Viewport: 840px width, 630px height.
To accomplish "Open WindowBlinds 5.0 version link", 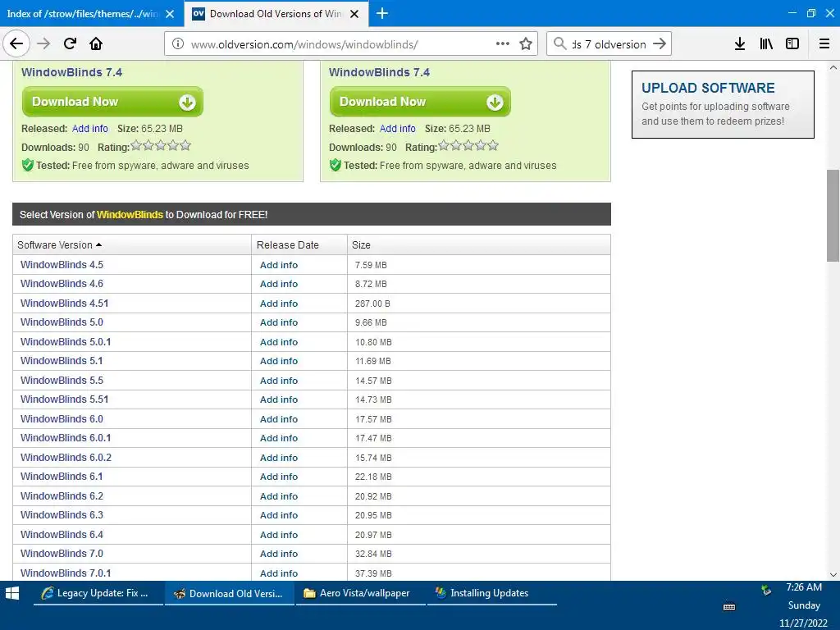I will tap(62, 322).
